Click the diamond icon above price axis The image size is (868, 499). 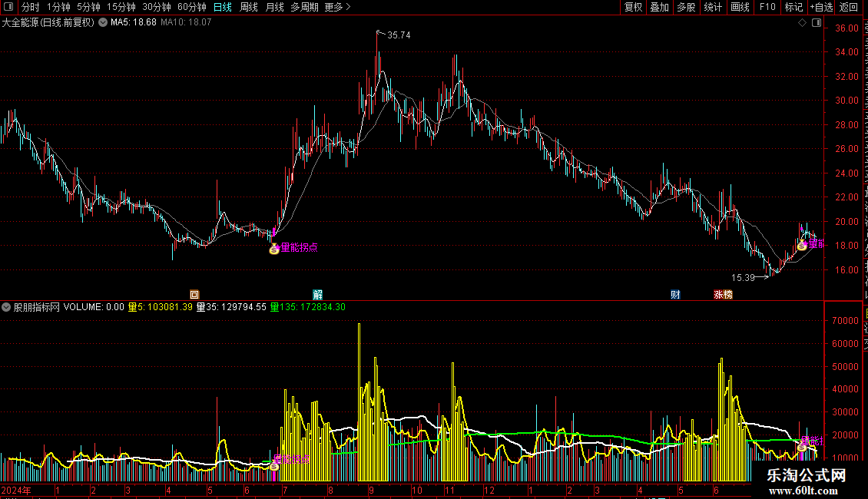(802, 23)
